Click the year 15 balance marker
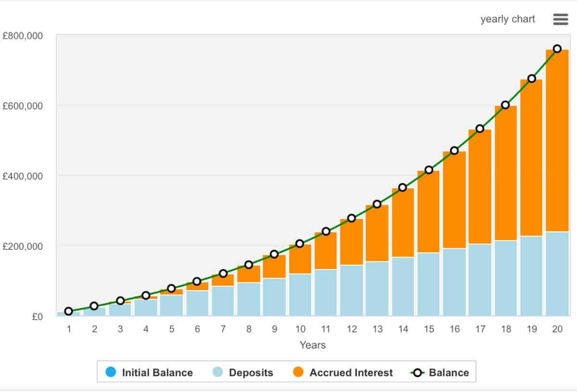The image size is (577, 392). coord(429,170)
